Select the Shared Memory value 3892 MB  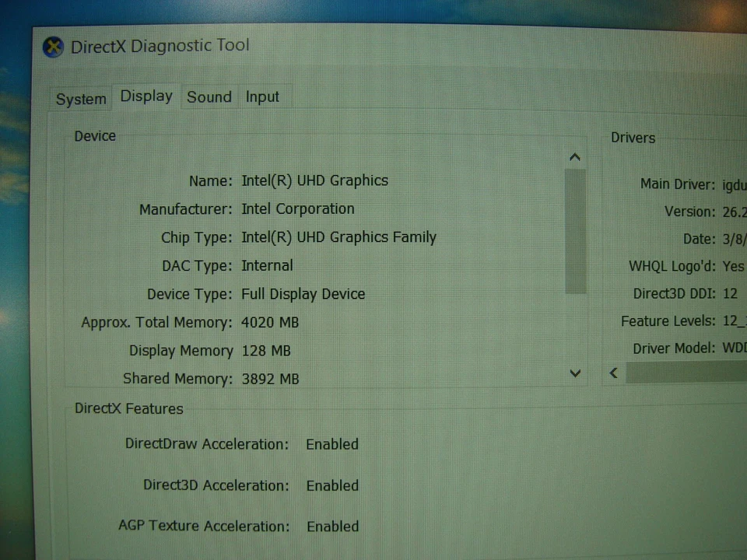coord(270,379)
